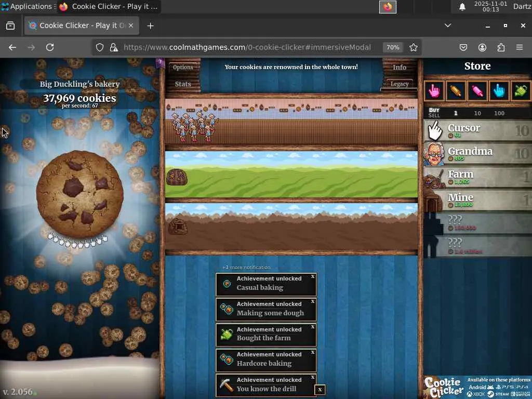This screenshot has height=399, width=532.
Task: Switch store mode to Buy
Action: (x=434, y=110)
